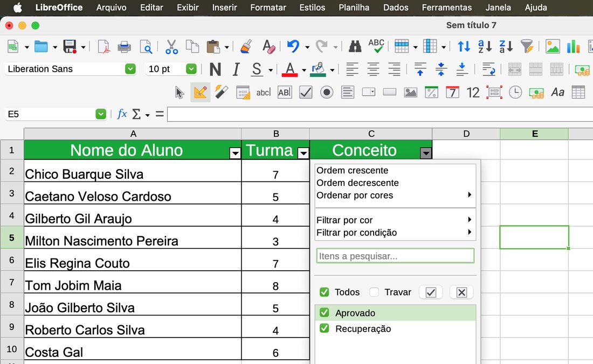The width and height of the screenshot is (593, 364).
Task: Click the Clone formatting paintbrush
Action: pyautogui.click(x=246, y=46)
